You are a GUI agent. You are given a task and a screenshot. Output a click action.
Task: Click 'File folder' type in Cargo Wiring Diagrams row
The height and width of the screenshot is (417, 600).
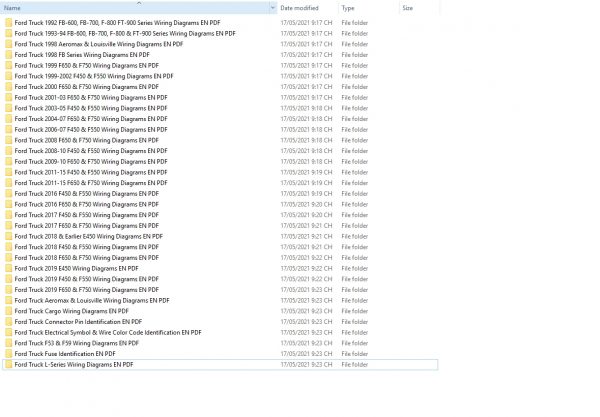(x=355, y=311)
